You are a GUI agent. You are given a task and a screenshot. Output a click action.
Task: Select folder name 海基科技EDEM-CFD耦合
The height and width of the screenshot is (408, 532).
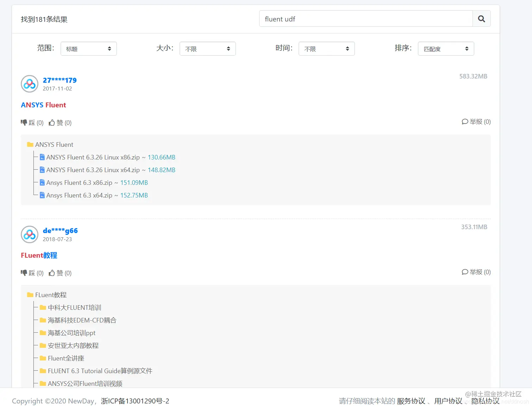tap(82, 320)
